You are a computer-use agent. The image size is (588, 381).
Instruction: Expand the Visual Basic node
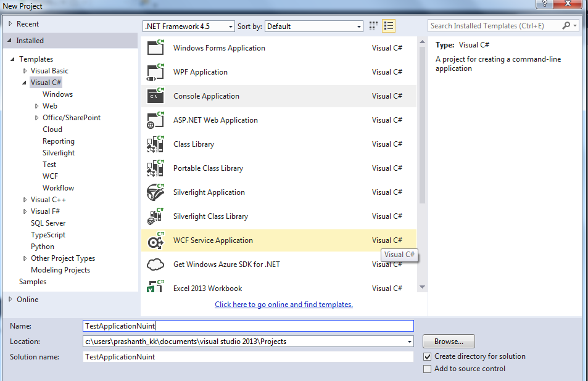click(25, 71)
